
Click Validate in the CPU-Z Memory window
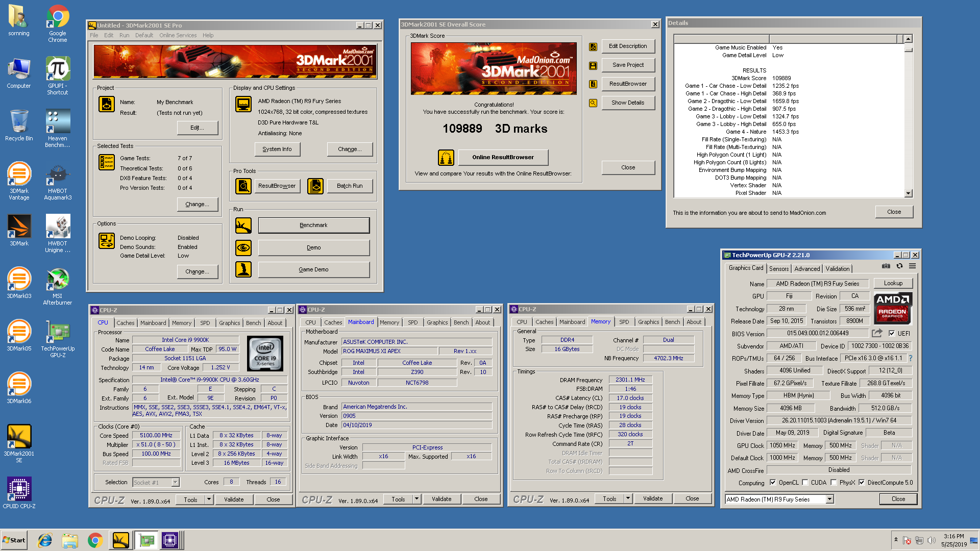pos(653,498)
